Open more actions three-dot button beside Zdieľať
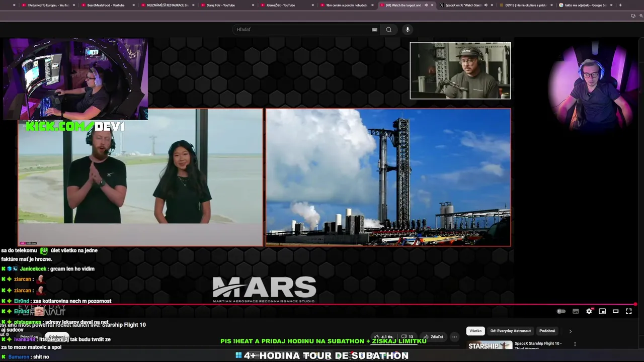 click(454, 337)
